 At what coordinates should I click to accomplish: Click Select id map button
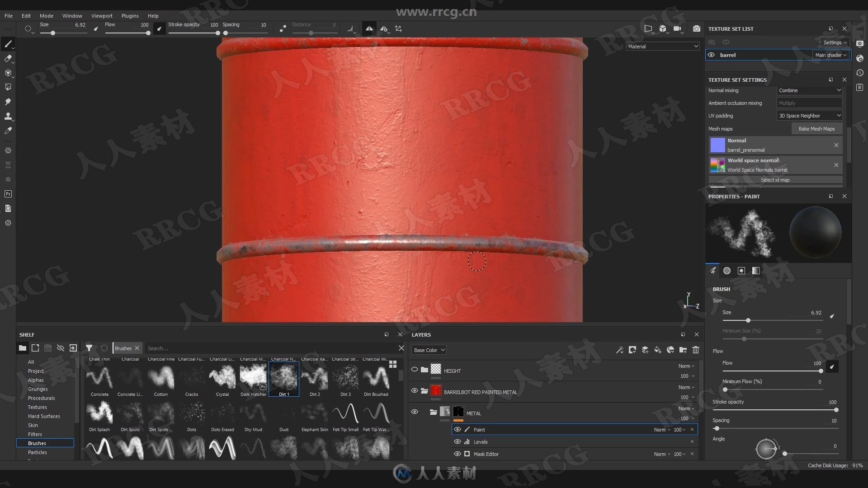coord(776,180)
